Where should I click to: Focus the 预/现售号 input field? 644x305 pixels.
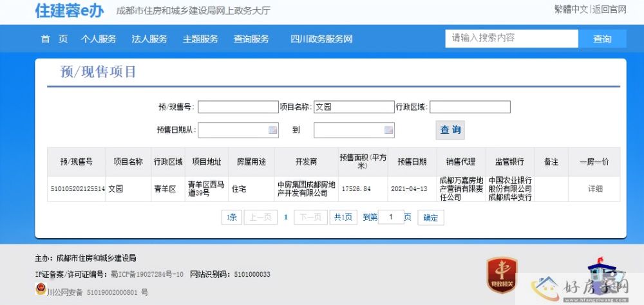coord(238,107)
